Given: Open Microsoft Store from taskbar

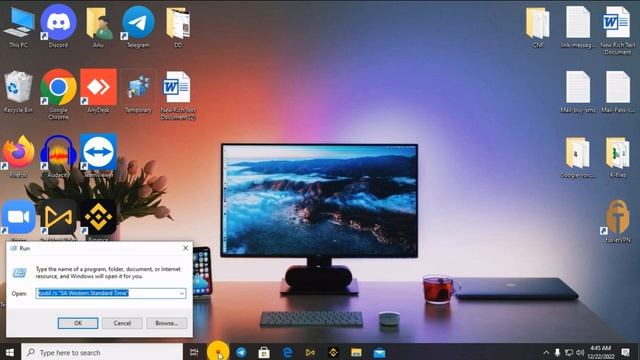Looking at the screenshot, I should click(264, 352).
